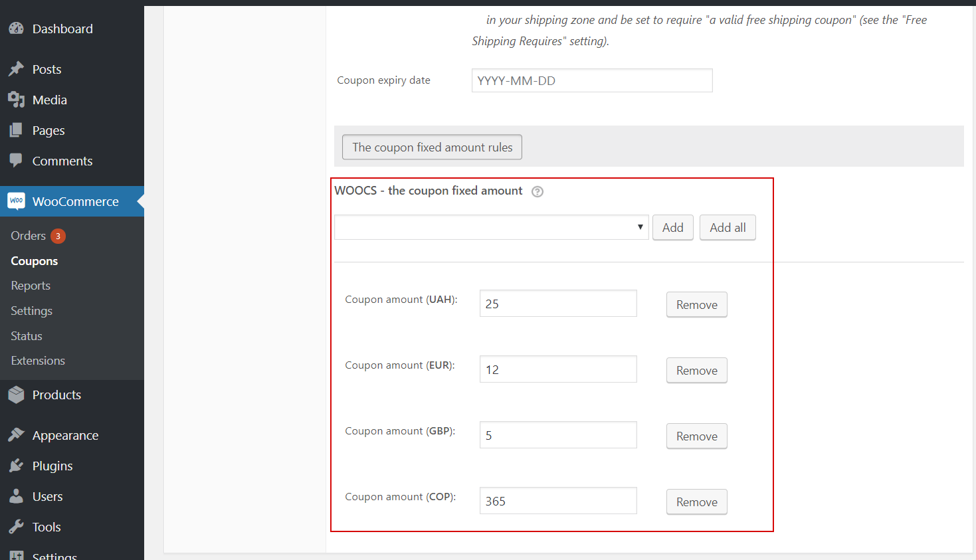Click the 'Coupon amount (UAH):' label
This screenshot has height=560, width=976.
(x=401, y=300)
